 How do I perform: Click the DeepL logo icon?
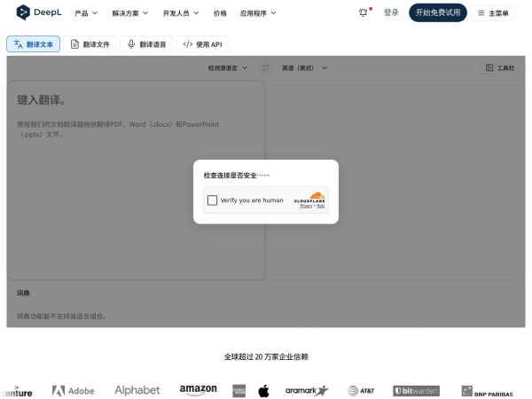(x=23, y=12)
